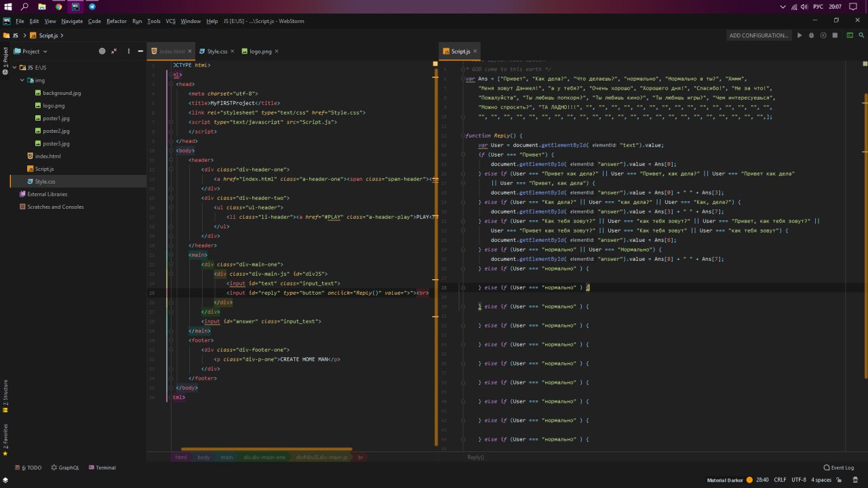This screenshot has height=488, width=868.
Task: Click the 28:40 cursor position indicator
Action: tap(762, 479)
